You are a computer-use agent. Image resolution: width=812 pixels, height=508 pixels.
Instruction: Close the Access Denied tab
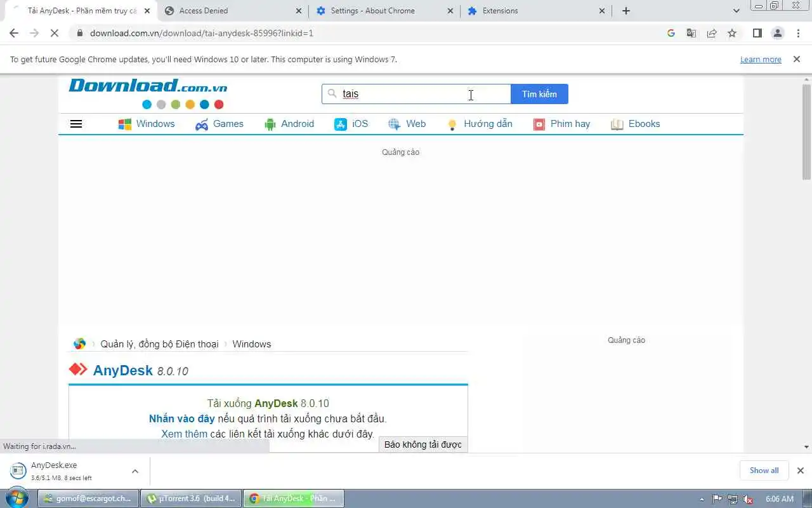pos(299,11)
